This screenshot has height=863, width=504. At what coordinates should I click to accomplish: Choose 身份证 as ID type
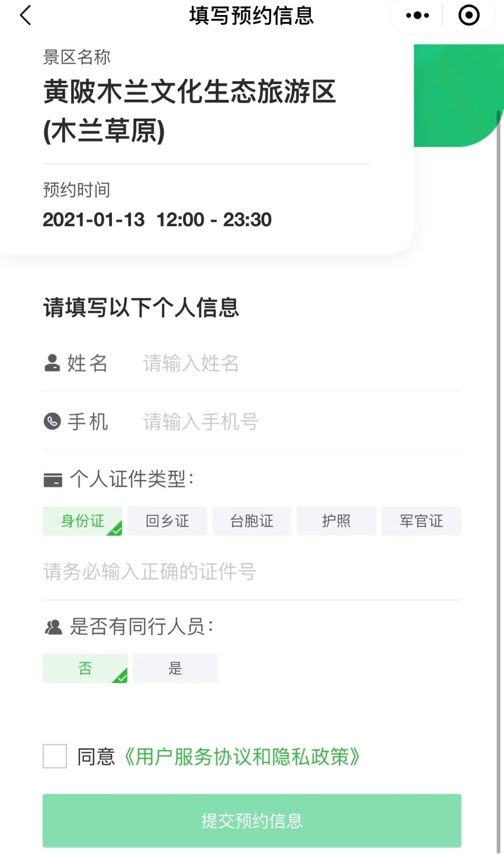click(83, 521)
